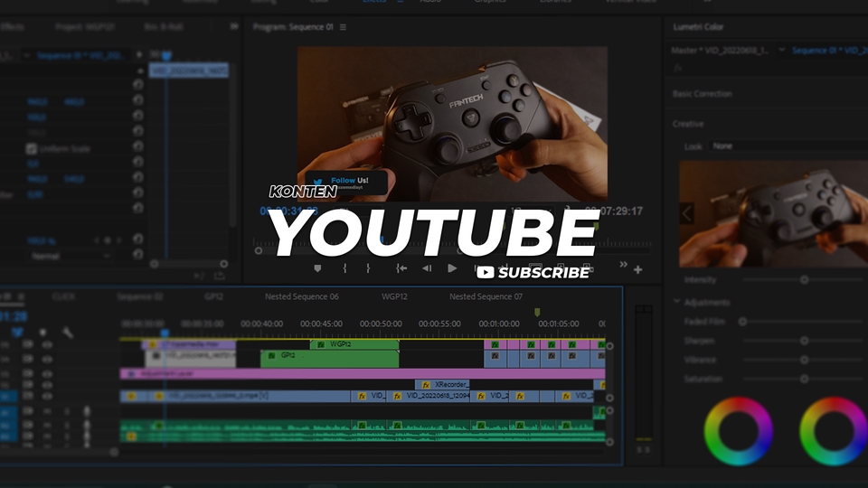868x488 pixels.
Task: Open the Effect Controls source clip dropdown
Action: pyautogui.click(x=26, y=55)
